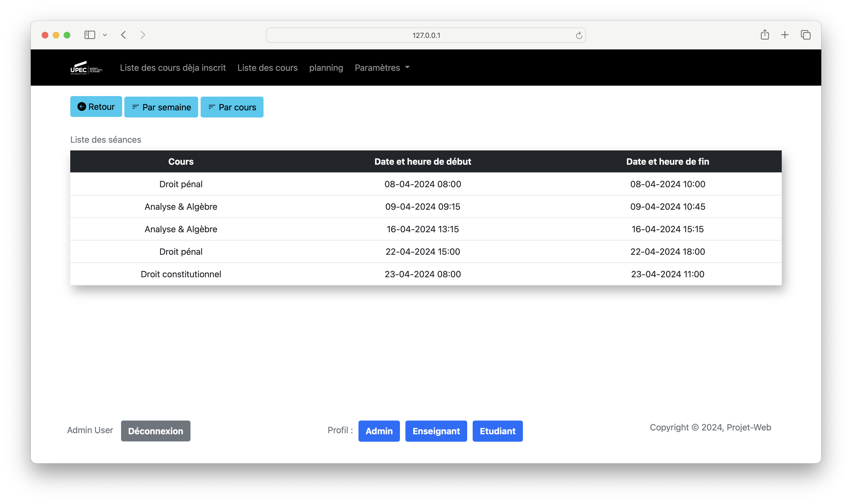Open a new tab with plus icon
Viewport: 852px width, 504px height.
784,35
